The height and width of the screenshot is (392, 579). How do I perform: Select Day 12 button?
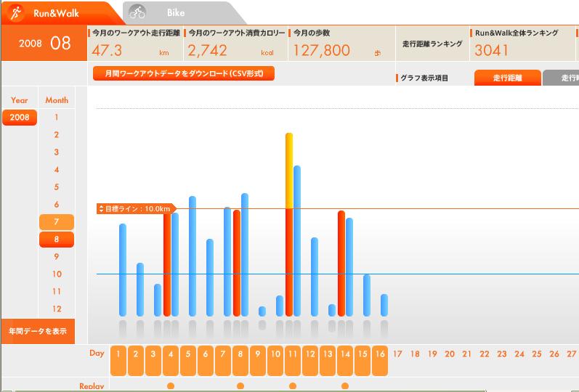pyautogui.click(x=310, y=360)
